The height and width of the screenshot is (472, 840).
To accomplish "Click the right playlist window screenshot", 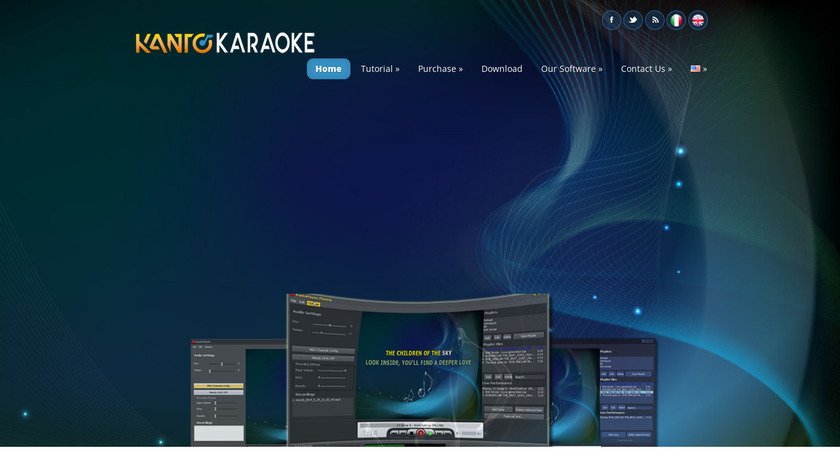I will (x=603, y=392).
